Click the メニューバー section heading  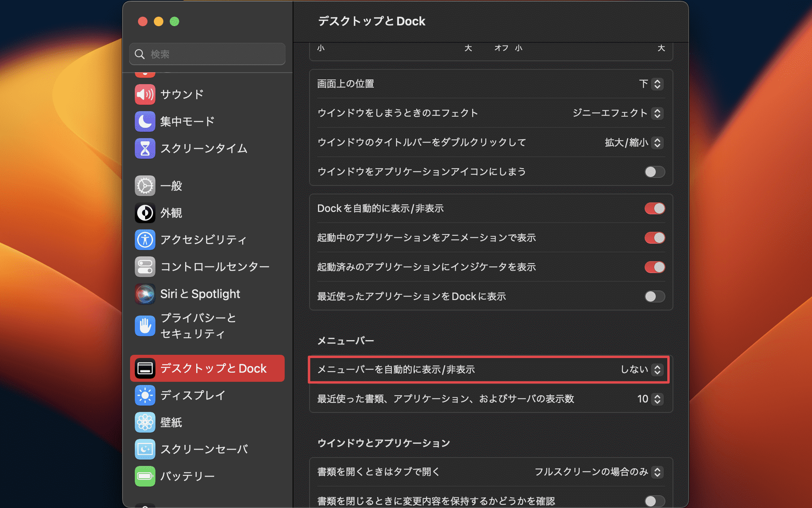tap(346, 341)
